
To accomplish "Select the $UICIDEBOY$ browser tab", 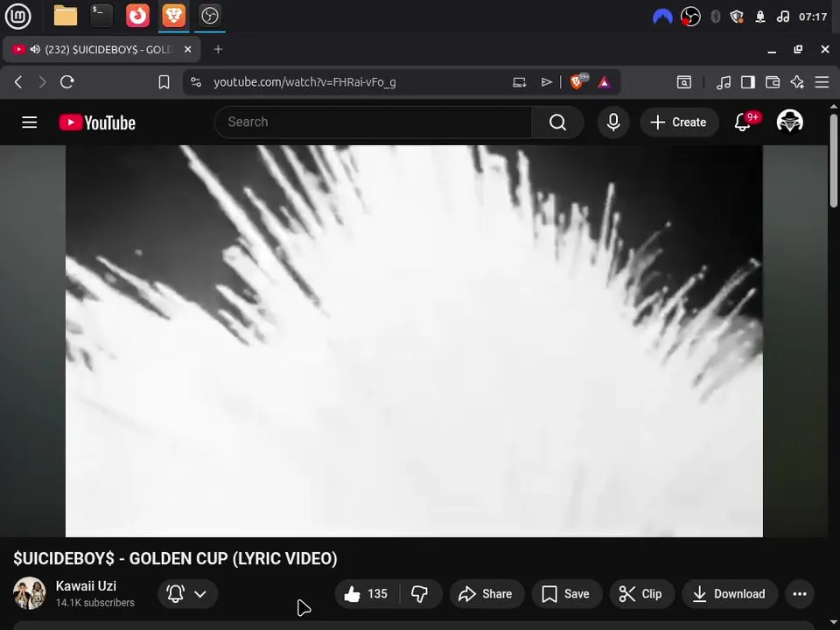I will (101, 49).
